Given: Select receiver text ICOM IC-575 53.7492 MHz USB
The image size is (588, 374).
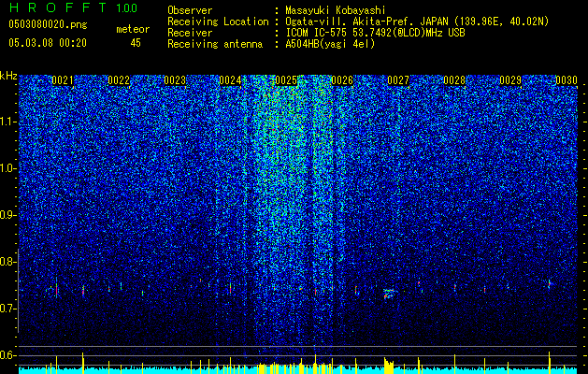Looking at the screenshot, I should click(375, 33).
